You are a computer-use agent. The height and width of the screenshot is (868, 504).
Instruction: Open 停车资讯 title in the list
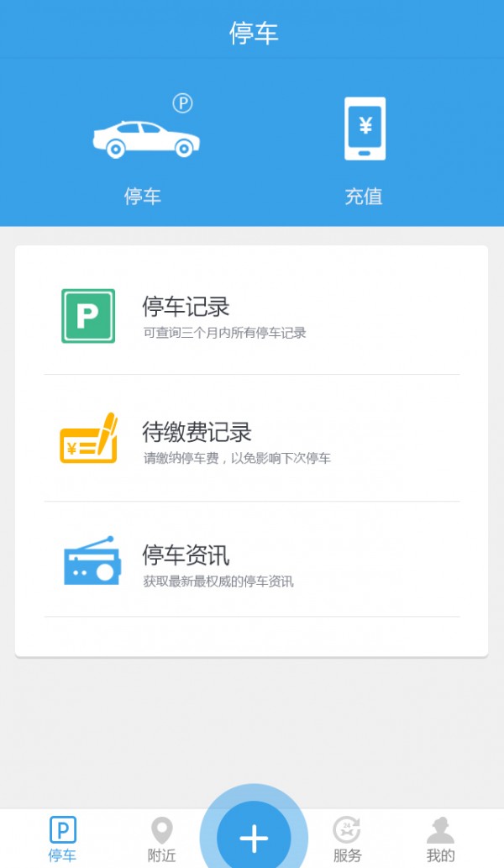click(x=186, y=555)
